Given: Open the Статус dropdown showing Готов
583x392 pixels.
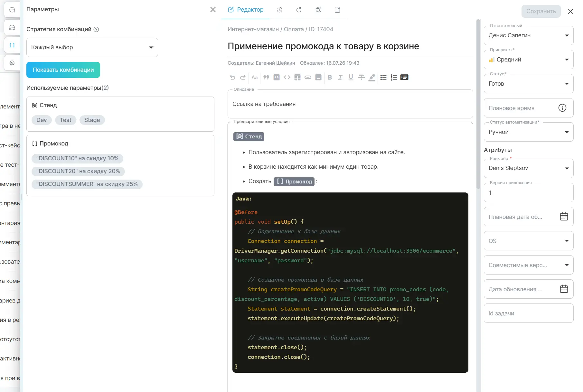Looking at the screenshot, I should [529, 84].
